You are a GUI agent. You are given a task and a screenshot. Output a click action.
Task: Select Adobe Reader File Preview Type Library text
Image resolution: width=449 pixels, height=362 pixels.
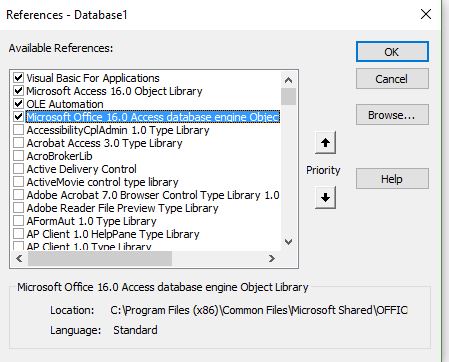[x=122, y=208]
